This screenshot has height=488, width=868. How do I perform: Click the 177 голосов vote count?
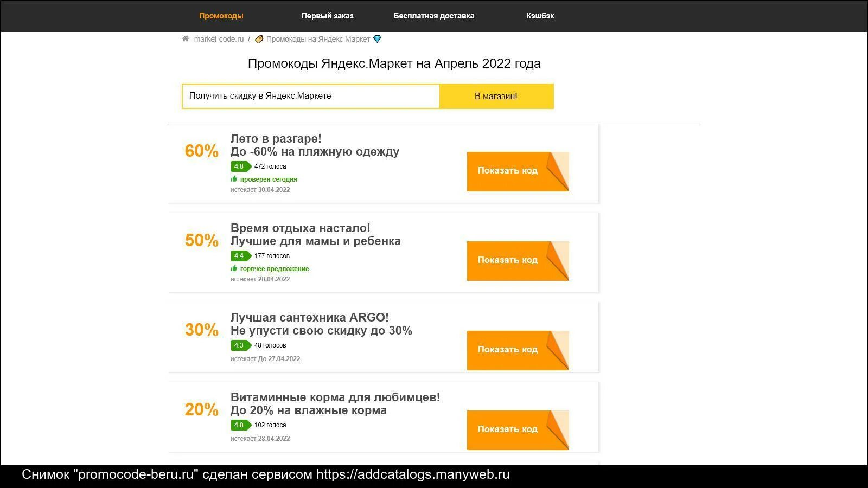pos(272,256)
